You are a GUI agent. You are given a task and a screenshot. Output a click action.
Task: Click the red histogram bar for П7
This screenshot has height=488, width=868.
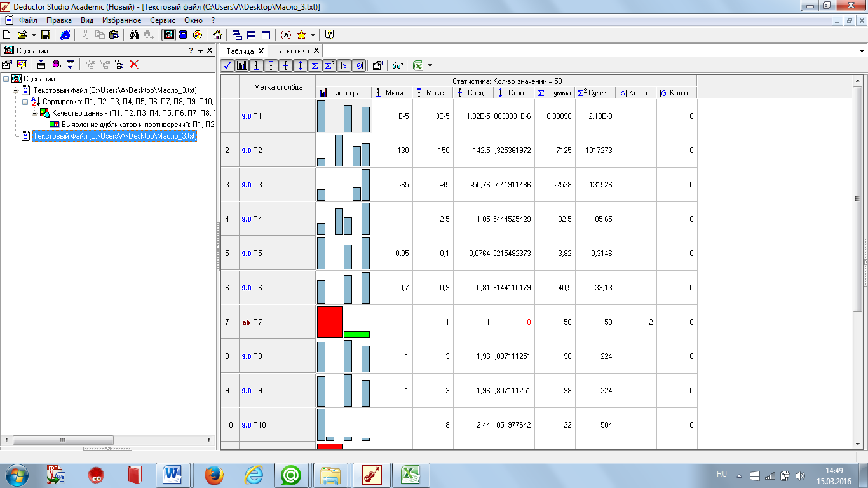(330, 322)
